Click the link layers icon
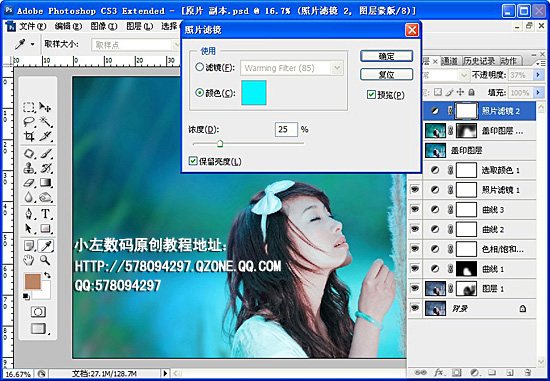Screen dimensions: 550x381 coord(421,372)
